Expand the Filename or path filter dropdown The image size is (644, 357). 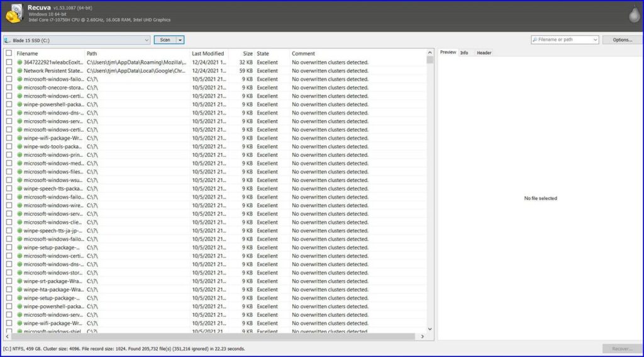595,40
